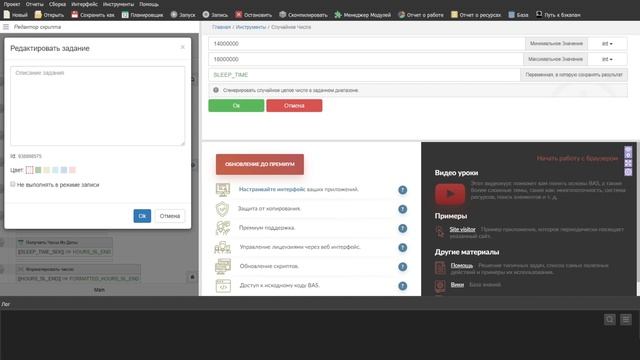The width and height of the screenshot is (640, 360).
Task: Click the Скомпилировать toolbar button
Action: (x=303, y=15)
